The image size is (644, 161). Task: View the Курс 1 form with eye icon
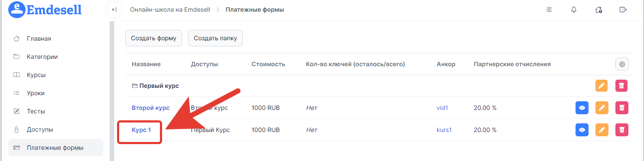(x=582, y=129)
